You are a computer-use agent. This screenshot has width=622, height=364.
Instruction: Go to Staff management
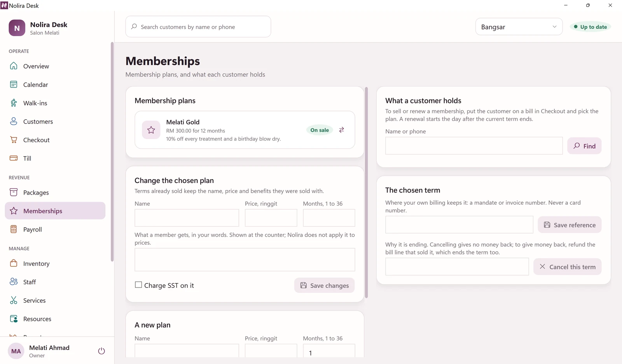click(55, 282)
